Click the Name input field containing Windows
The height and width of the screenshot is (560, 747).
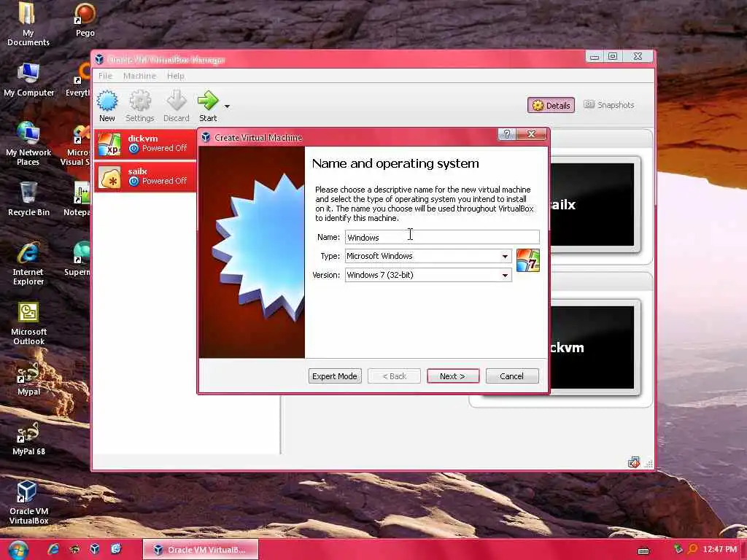pos(442,237)
